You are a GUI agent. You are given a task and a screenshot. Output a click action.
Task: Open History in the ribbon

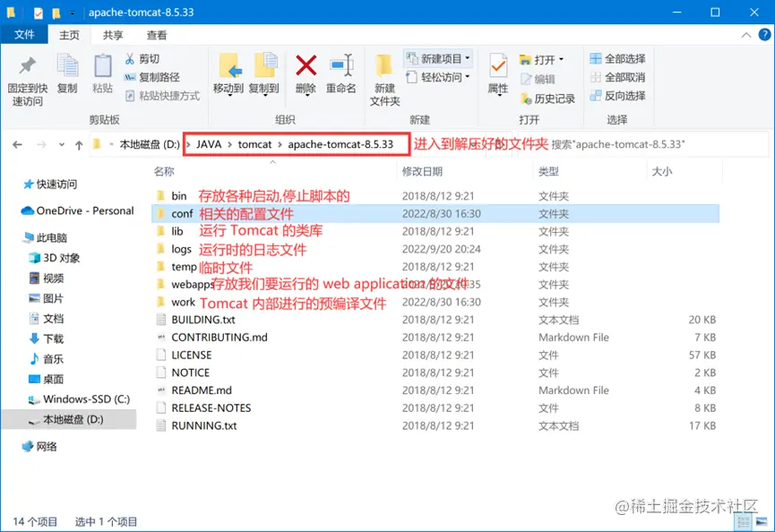(548, 99)
